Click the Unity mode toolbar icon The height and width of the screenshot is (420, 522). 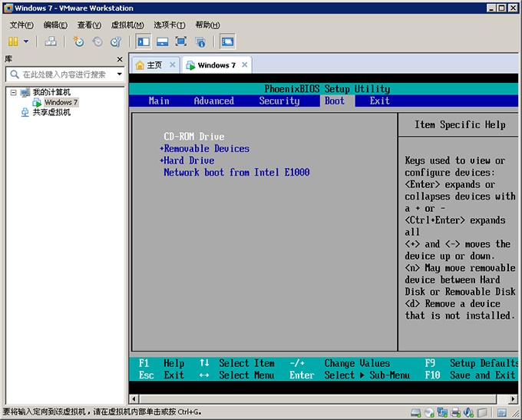[200, 42]
